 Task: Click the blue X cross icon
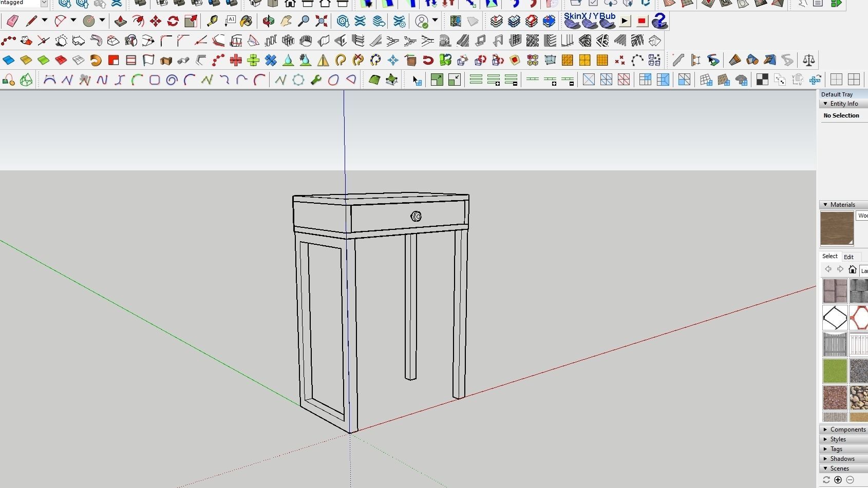pyautogui.click(x=271, y=60)
